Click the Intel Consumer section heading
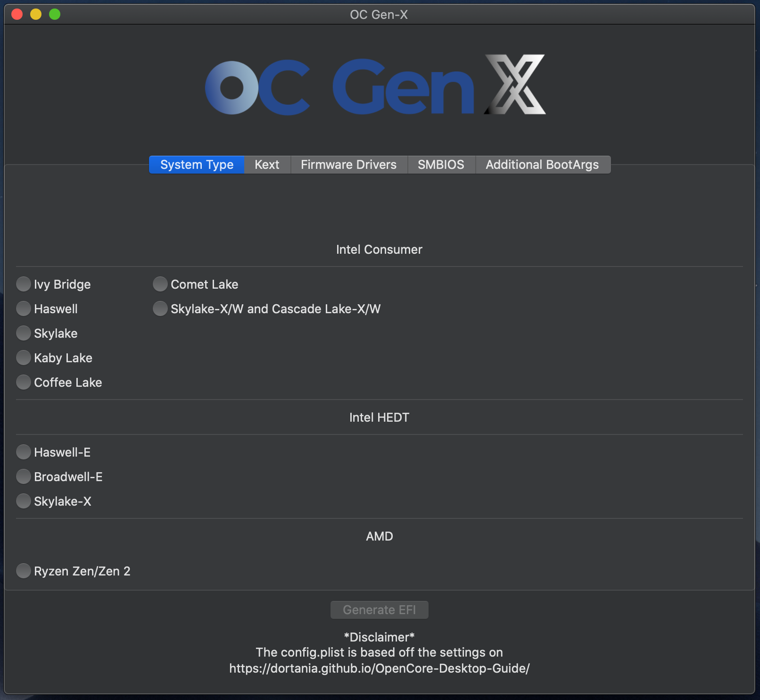 tap(379, 250)
